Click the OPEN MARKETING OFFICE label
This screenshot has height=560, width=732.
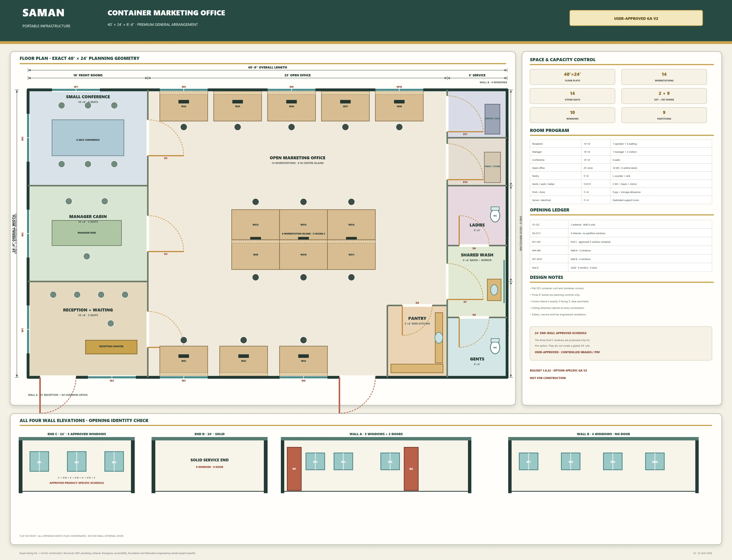tap(298, 158)
